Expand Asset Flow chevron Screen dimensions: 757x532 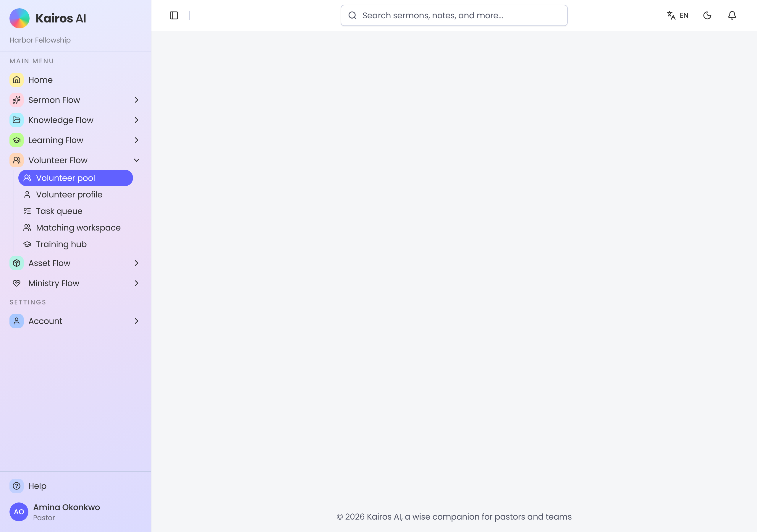click(x=137, y=263)
